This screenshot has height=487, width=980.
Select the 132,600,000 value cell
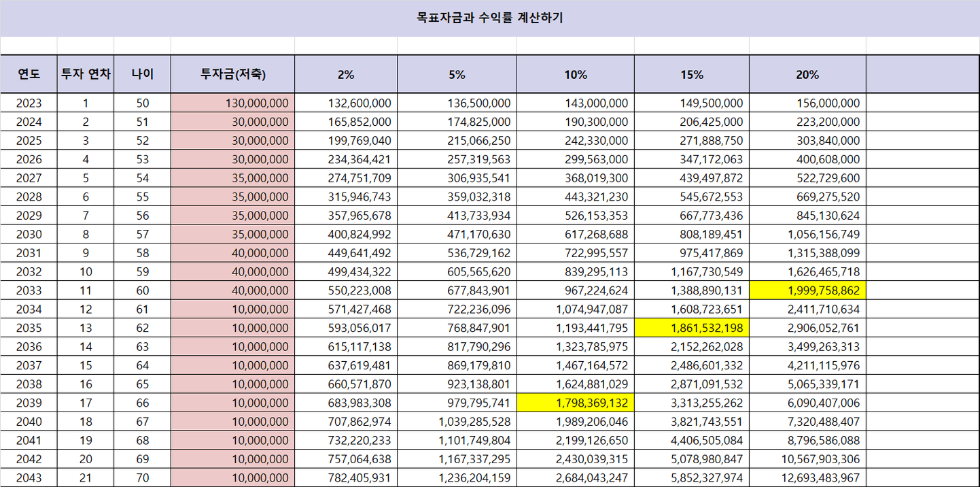(x=345, y=103)
